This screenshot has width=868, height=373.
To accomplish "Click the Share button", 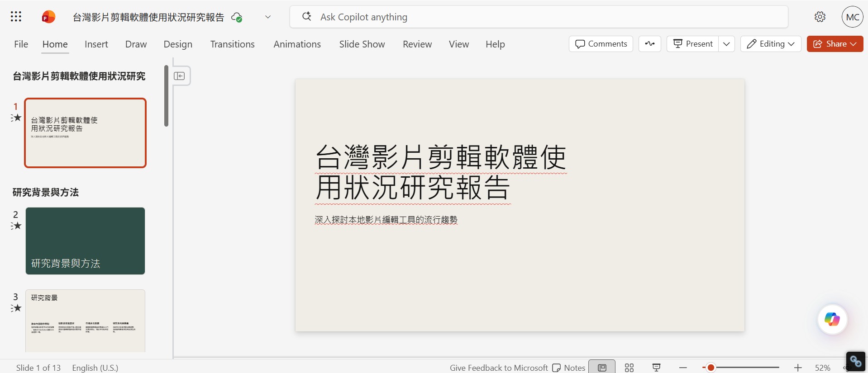I will coord(835,44).
